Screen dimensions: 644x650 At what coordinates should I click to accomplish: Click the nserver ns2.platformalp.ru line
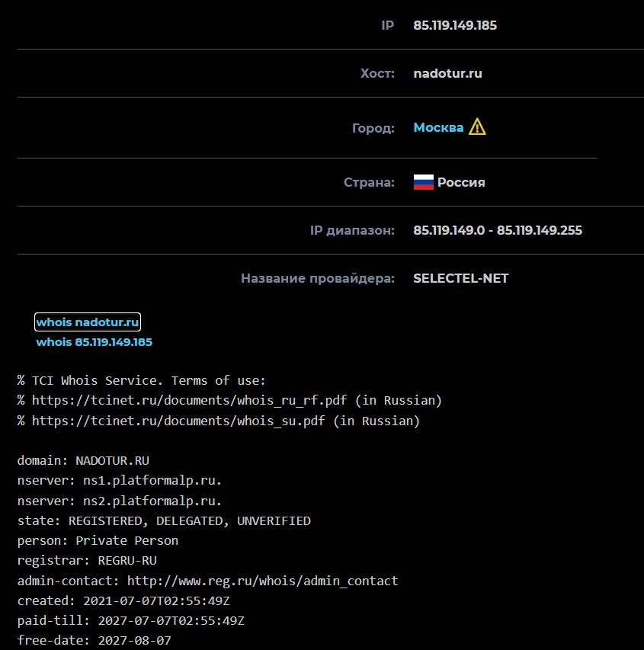pos(120,501)
